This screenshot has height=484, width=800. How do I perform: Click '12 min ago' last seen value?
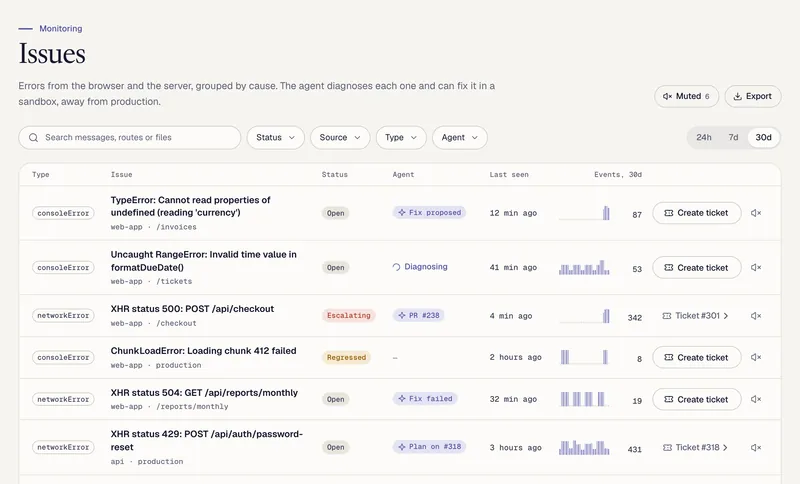click(513, 213)
